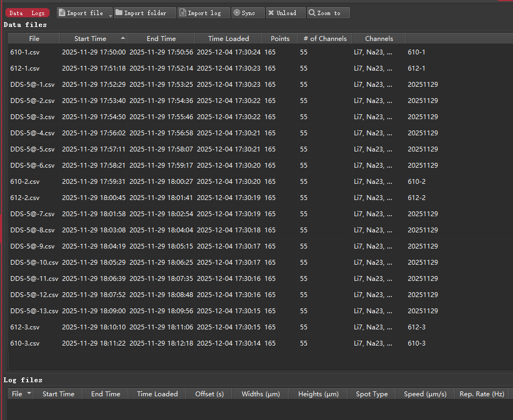This screenshot has width=513, height=420.
Task: Click the Zoom to button
Action: click(x=328, y=13)
